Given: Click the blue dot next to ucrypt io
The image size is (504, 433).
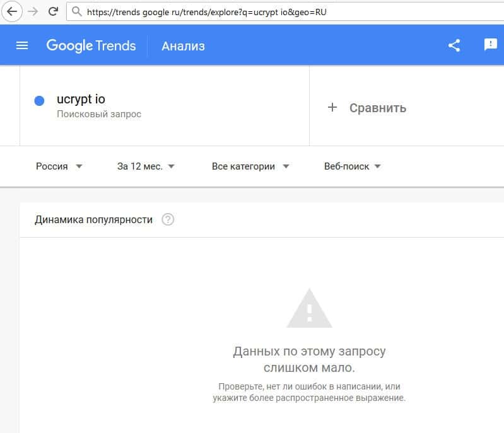Looking at the screenshot, I should (x=39, y=101).
